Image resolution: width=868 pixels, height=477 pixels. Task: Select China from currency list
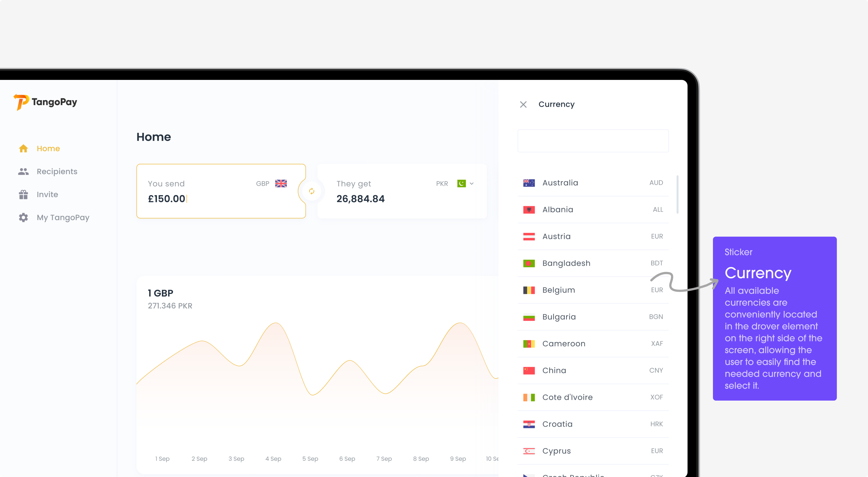593,371
